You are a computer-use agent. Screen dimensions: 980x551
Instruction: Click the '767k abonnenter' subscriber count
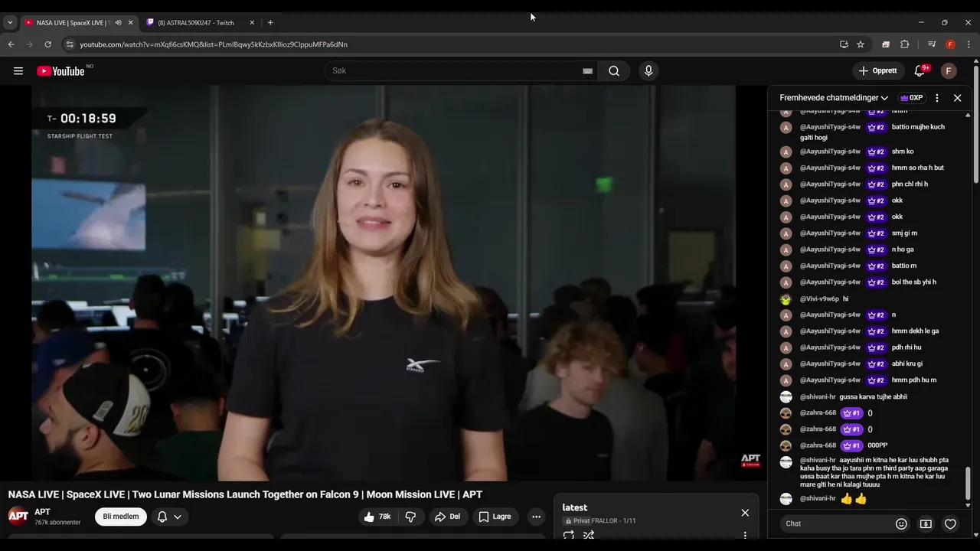(x=57, y=523)
